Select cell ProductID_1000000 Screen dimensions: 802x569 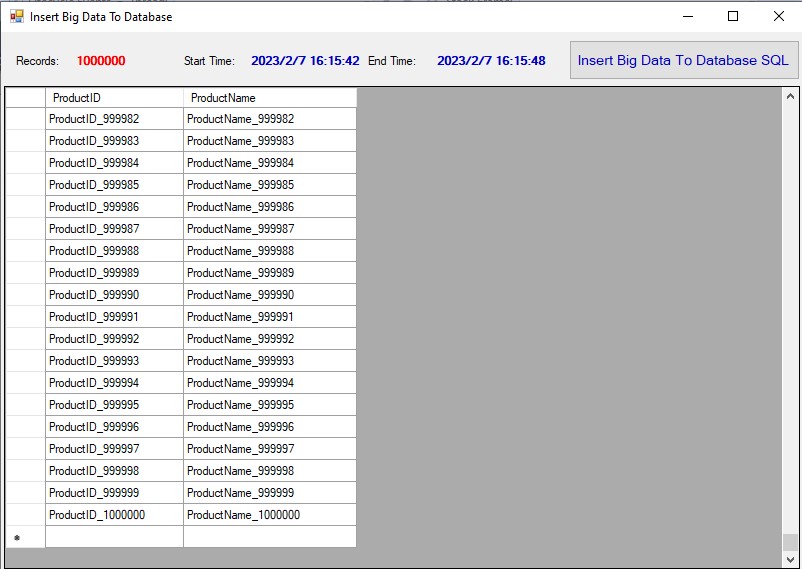point(115,515)
